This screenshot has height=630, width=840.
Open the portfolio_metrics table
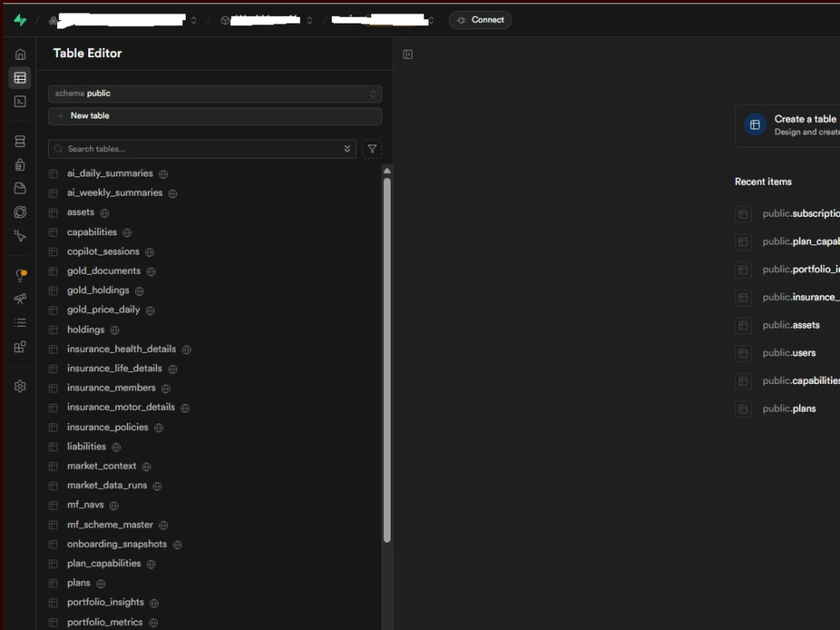coord(104,622)
